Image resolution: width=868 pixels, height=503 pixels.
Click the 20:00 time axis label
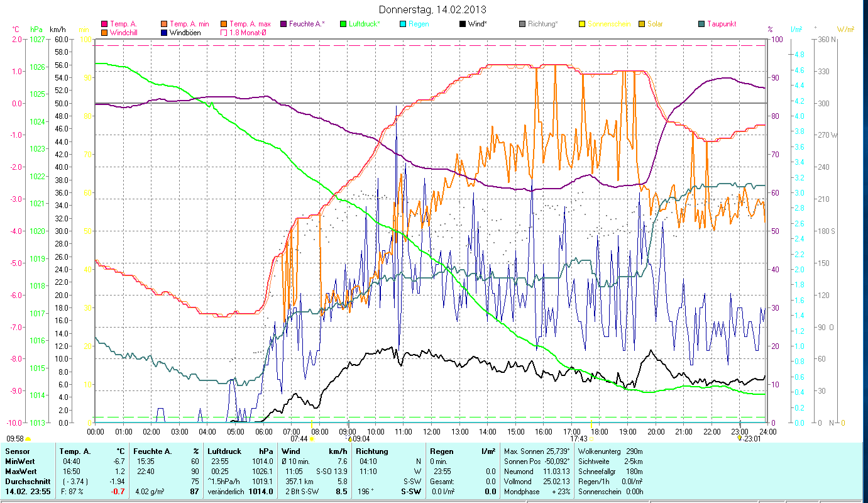click(656, 432)
